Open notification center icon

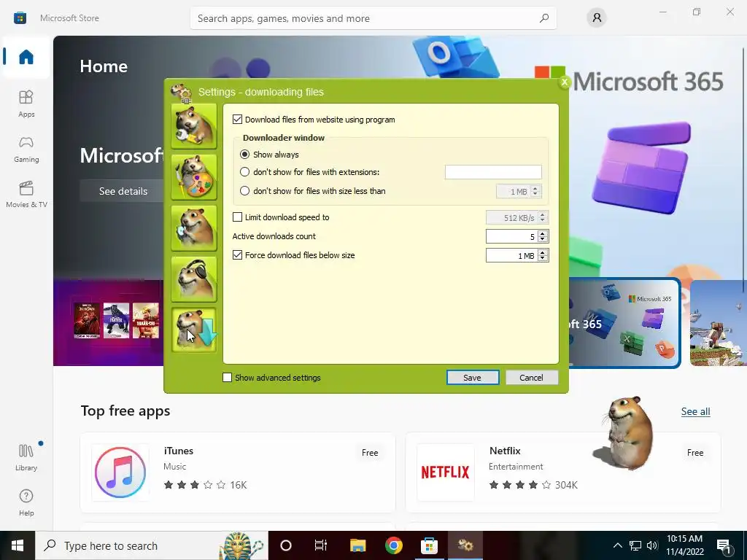[x=724, y=546]
